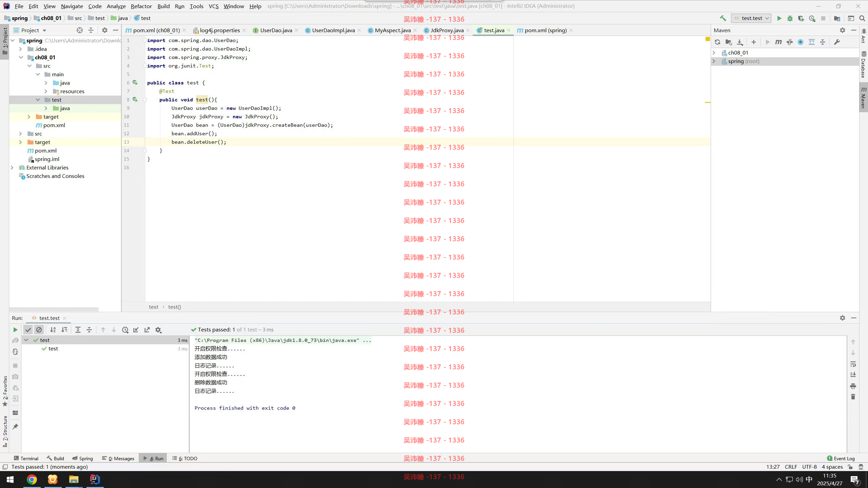Execute Maven goal 'm' icon
The width and height of the screenshot is (868, 488).
(x=778, y=42)
